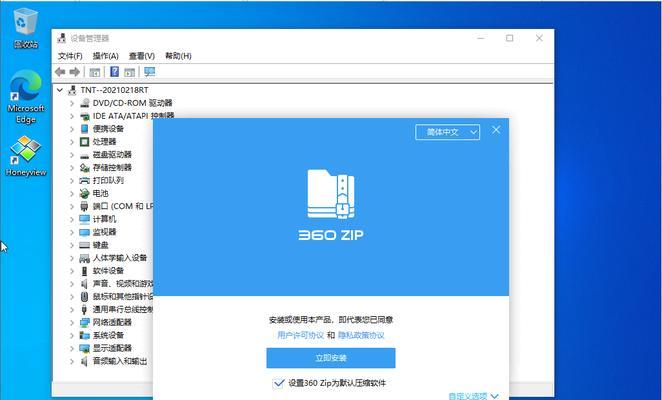The height and width of the screenshot is (400, 662).
Task: Open the 用户许可协议 link
Action: (300, 335)
